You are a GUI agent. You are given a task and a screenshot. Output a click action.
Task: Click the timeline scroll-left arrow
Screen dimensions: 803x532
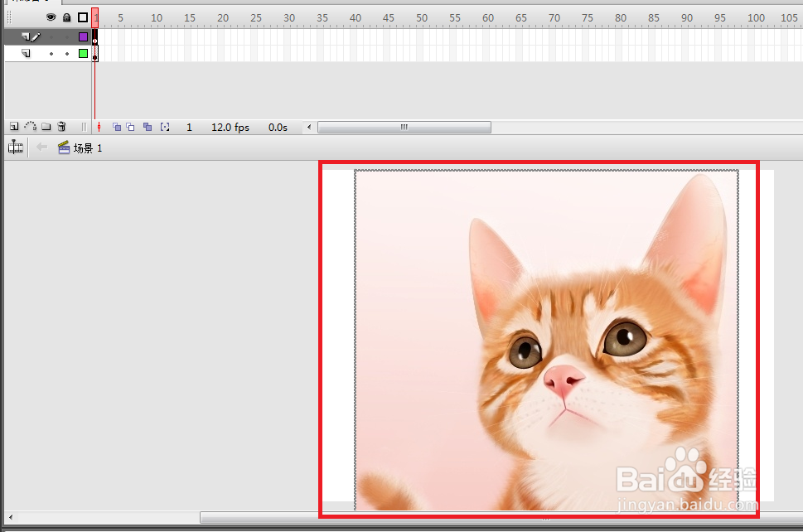click(x=309, y=127)
